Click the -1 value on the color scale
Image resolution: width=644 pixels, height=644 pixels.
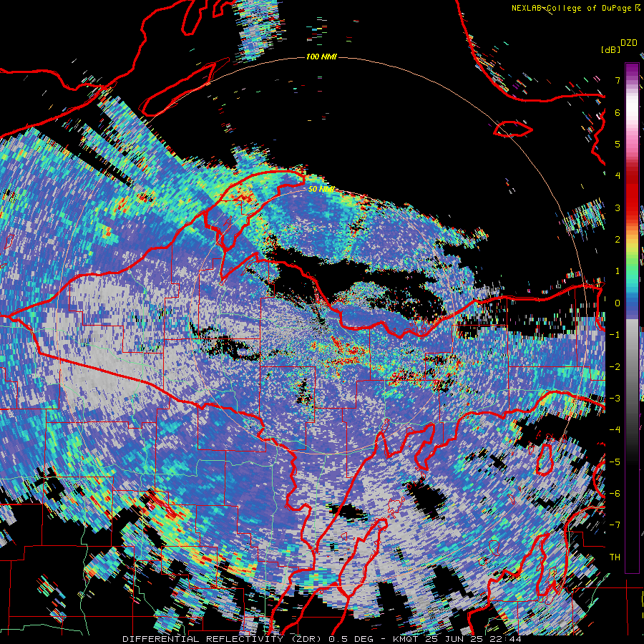(x=615, y=335)
